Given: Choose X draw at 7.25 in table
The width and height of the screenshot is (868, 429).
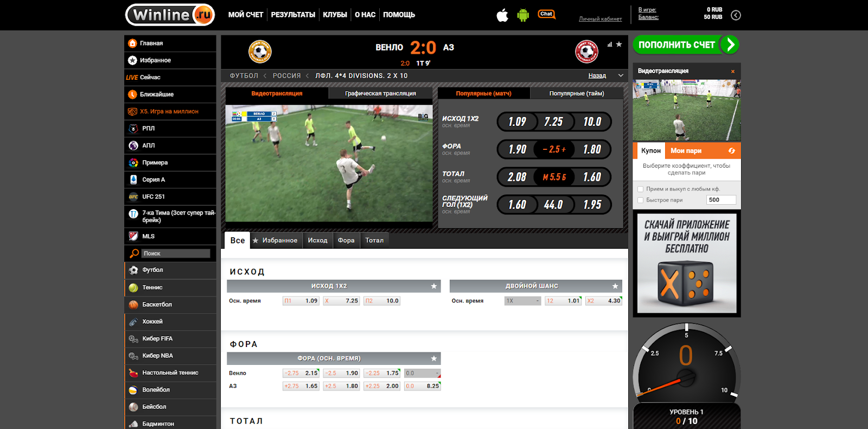Looking at the screenshot, I should [341, 301].
